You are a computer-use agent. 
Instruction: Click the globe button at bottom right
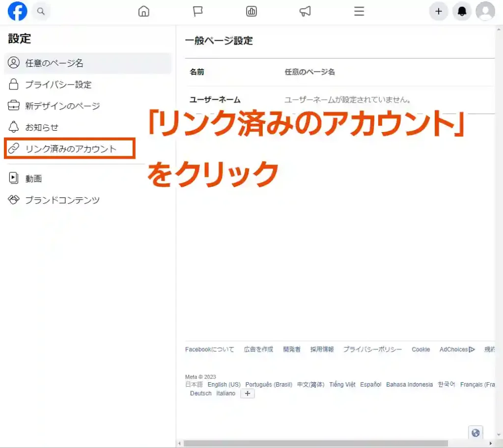pyautogui.click(x=475, y=433)
